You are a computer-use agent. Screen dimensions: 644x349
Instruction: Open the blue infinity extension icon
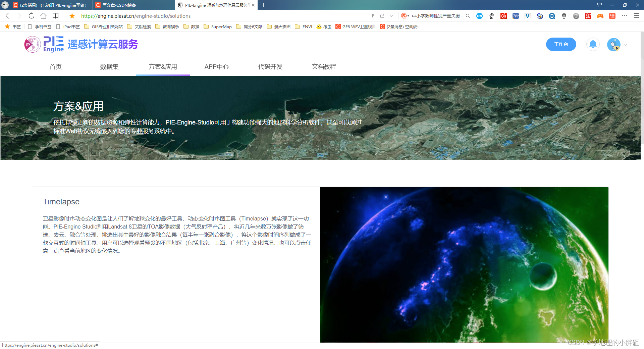[x=480, y=16]
